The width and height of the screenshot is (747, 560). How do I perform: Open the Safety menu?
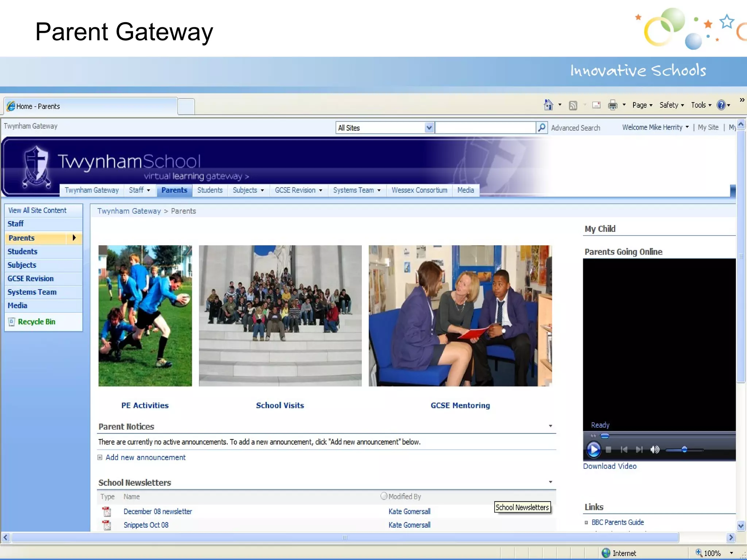coord(671,105)
